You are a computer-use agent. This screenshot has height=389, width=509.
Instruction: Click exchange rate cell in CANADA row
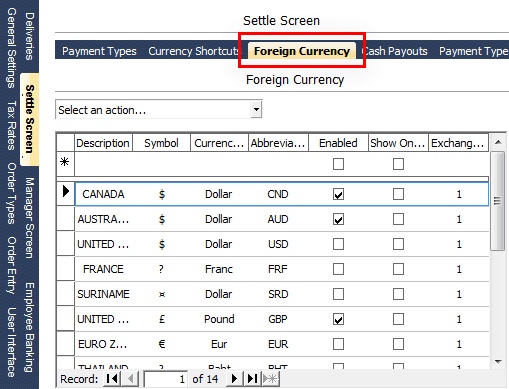[x=459, y=194]
